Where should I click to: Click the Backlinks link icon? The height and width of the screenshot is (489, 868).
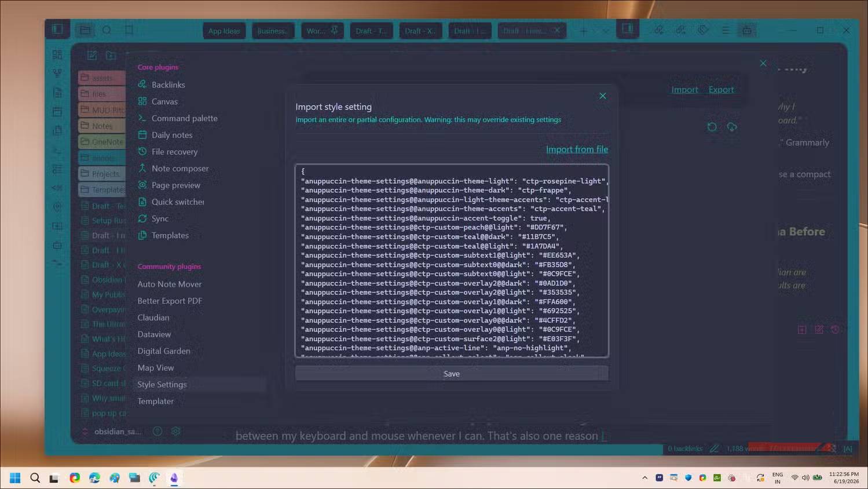click(x=142, y=85)
